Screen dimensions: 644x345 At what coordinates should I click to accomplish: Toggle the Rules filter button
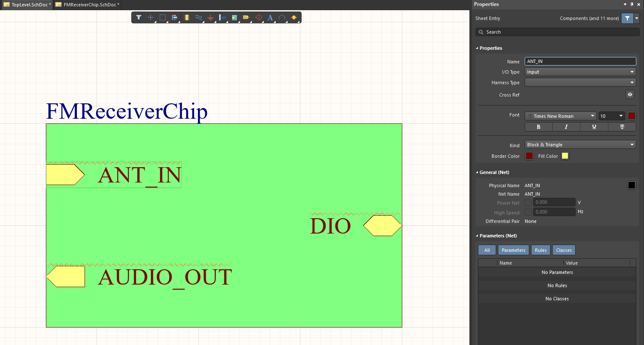[x=540, y=250]
